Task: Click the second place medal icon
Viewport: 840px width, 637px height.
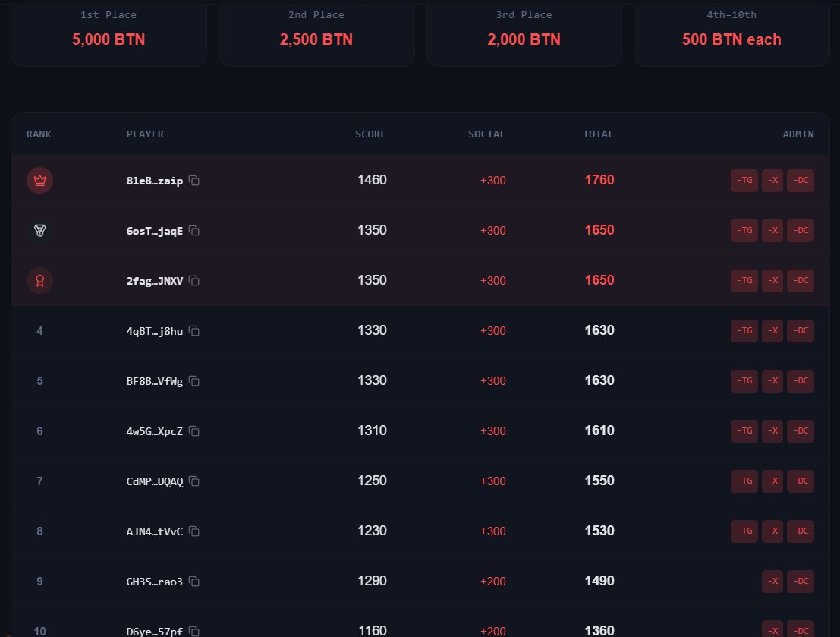Action: tap(39, 231)
